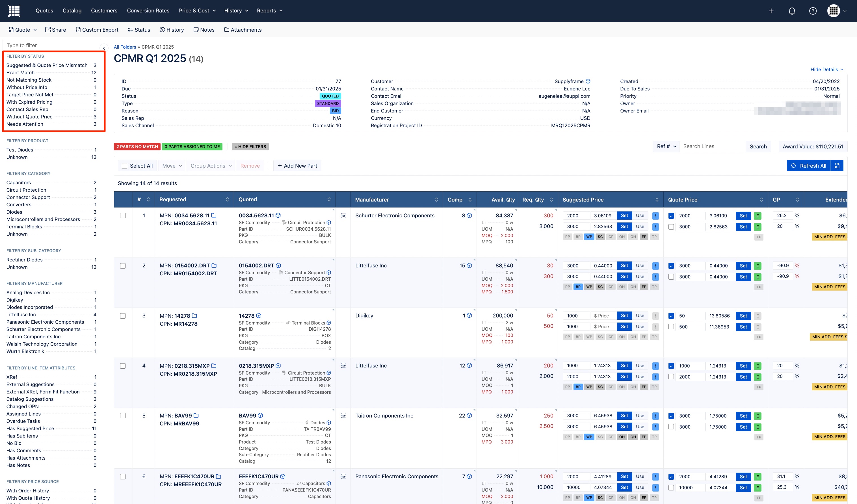Go to Conversion Rates
This screenshot has width=857, height=504.
tap(148, 10)
